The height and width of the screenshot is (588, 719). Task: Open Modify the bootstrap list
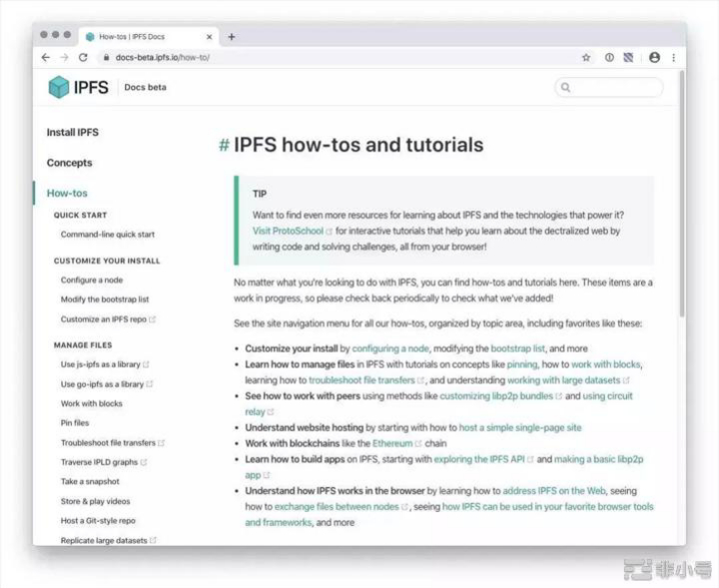[105, 299]
